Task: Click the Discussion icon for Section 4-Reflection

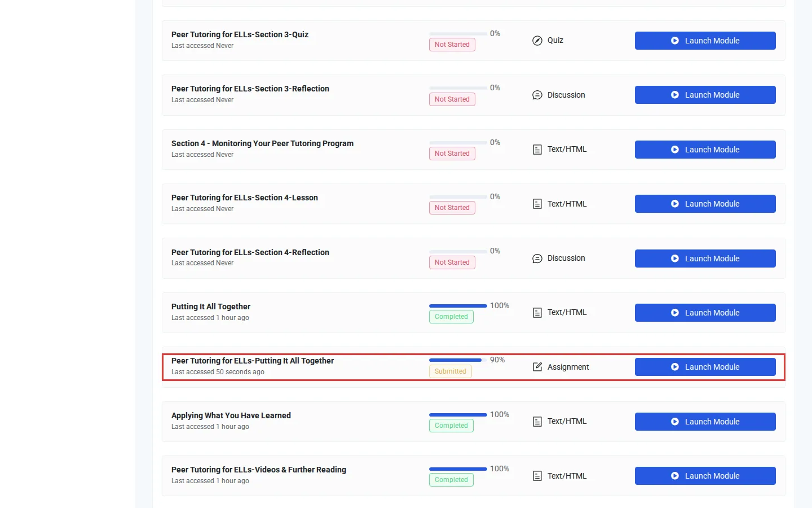Action: point(537,259)
